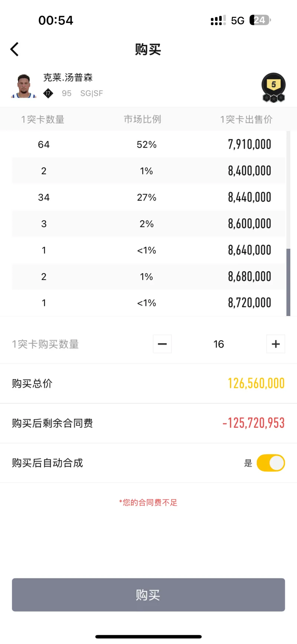Tap the black diamond 17 badge
297x644 pixels.
click(x=48, y=93)
